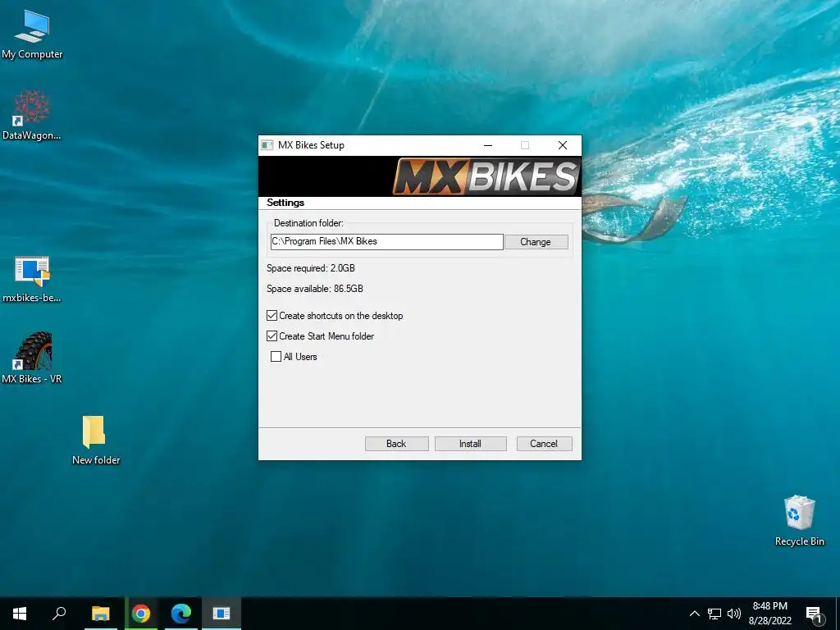Cancel the MX Bikes setup

coord(544,444)
